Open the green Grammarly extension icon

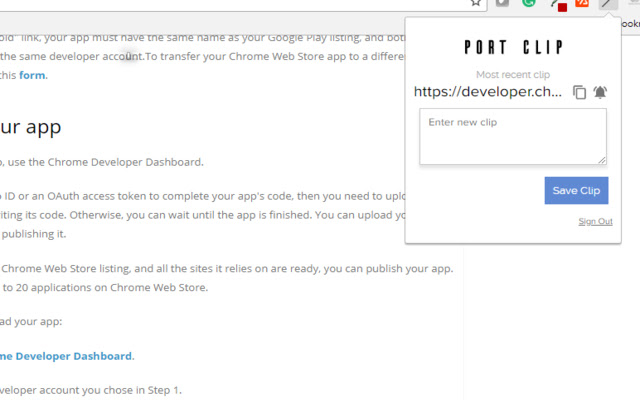point(529,3)
